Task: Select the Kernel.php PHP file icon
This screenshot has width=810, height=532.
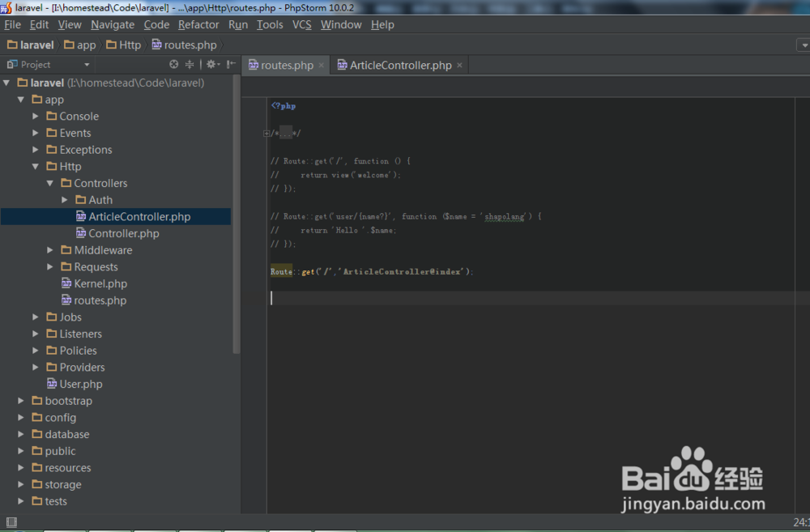Action: (x=66, y=283)
